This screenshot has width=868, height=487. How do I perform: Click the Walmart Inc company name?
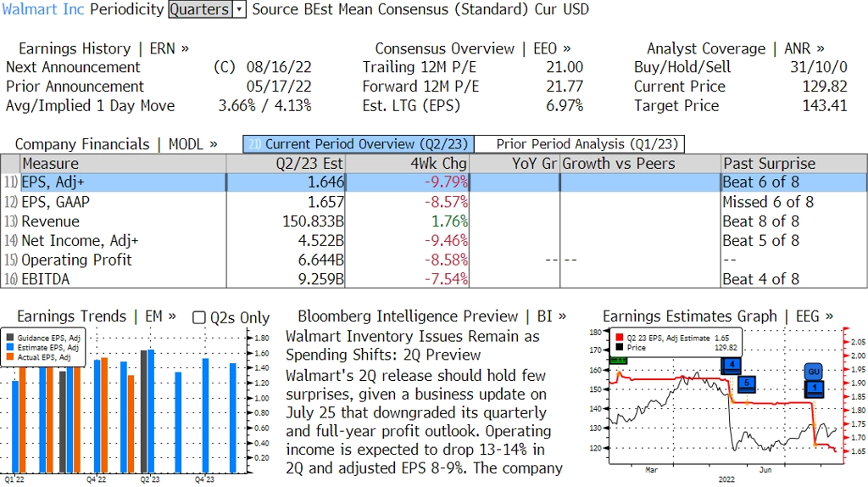(43, 9)
